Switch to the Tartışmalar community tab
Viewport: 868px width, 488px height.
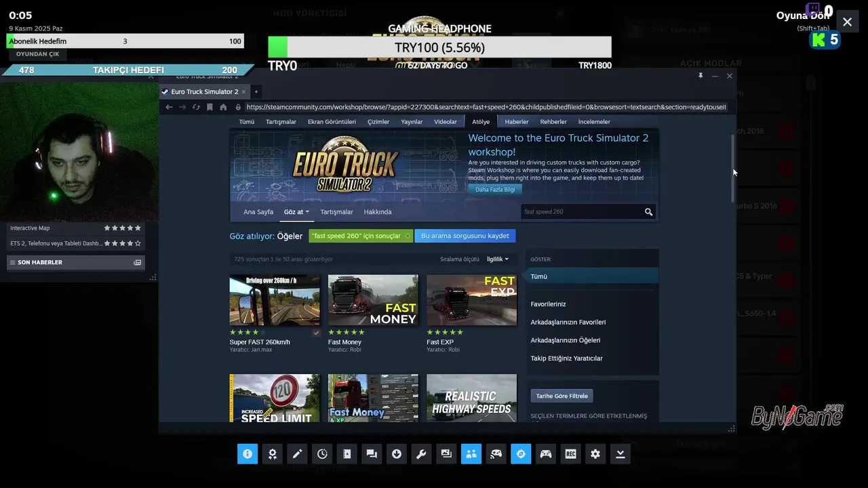281,122
